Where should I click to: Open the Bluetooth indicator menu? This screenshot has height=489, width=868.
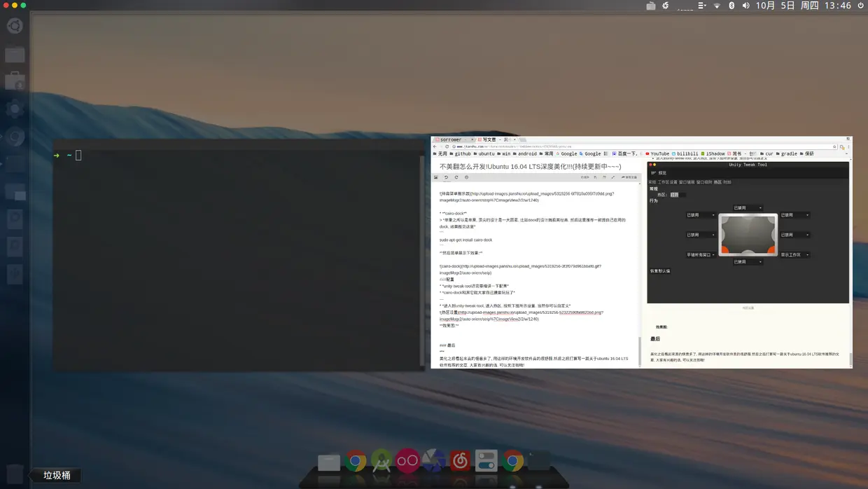coord(731,6)
